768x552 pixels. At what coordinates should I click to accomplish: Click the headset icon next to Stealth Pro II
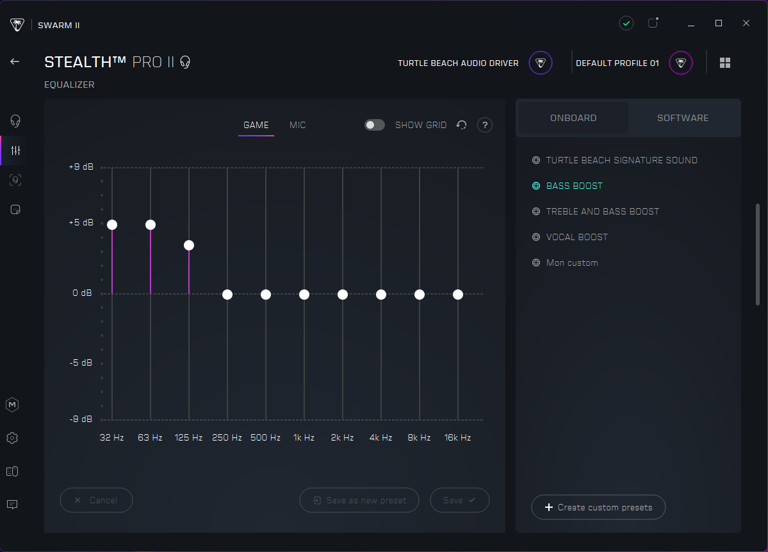point(185,62)
